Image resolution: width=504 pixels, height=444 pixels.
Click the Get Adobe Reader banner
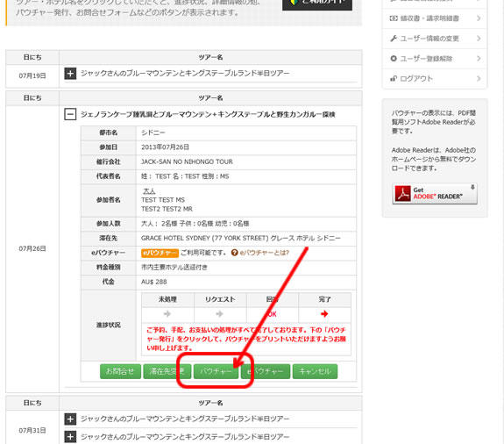435,194
